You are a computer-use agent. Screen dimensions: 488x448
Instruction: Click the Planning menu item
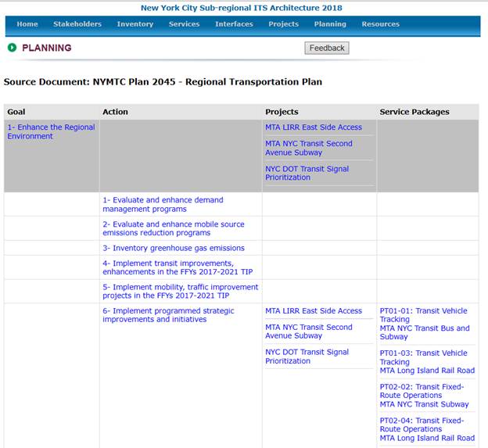click(x=330, y=24)
